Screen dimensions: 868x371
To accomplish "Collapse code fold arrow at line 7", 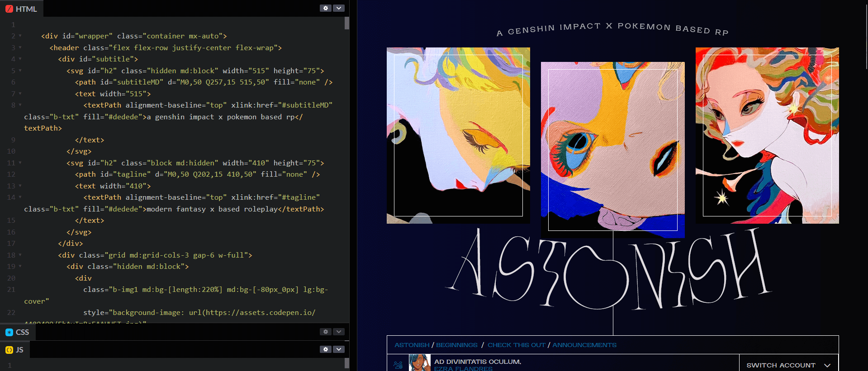I will [20, 94].
